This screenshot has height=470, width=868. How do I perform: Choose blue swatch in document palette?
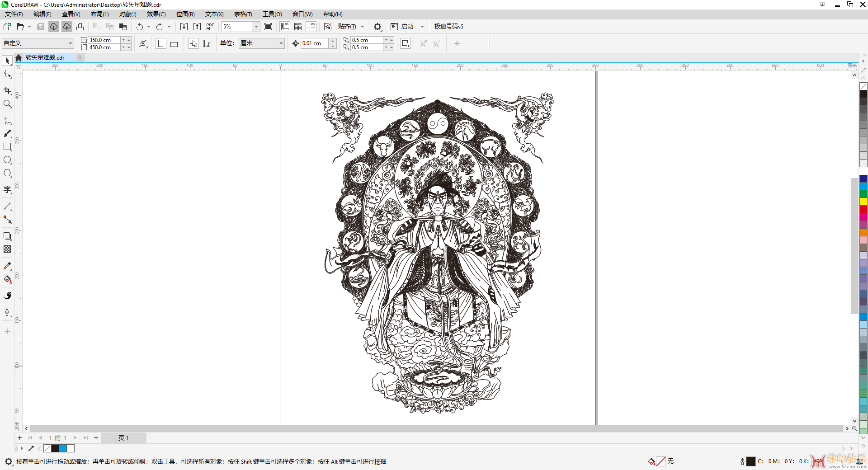[63, 448]
